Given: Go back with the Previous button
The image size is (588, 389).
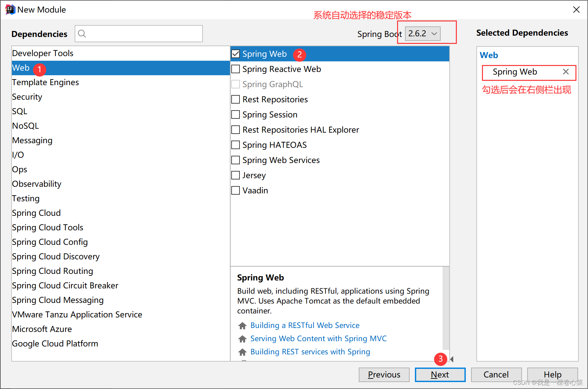Looking at the screenshot, I should click(384, 375).
